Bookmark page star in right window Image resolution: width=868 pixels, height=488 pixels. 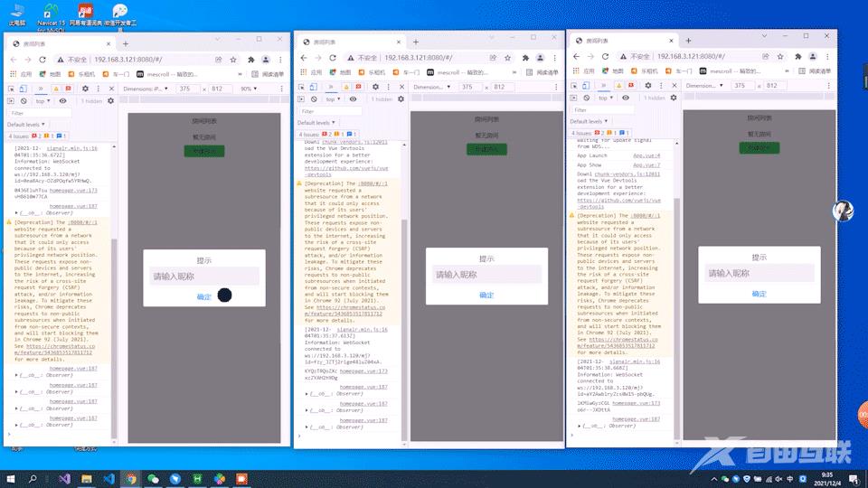[x=780, y=56]
